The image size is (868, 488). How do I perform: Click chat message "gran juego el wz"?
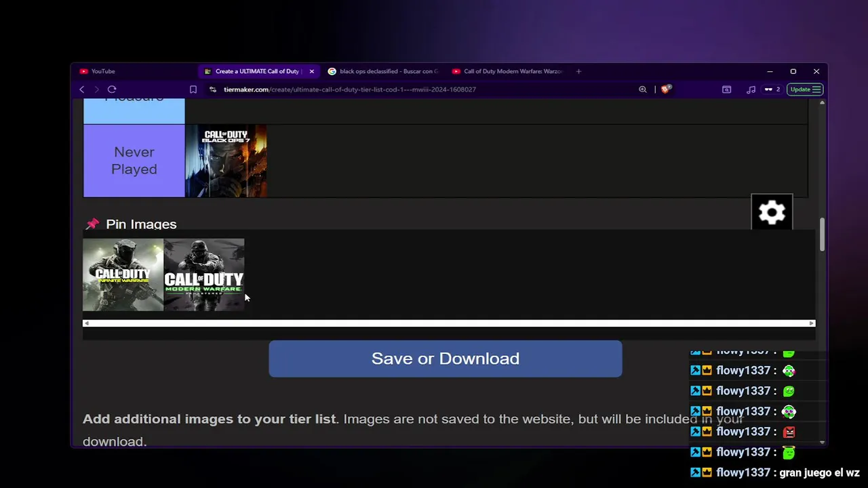click(x=819, y=472)
